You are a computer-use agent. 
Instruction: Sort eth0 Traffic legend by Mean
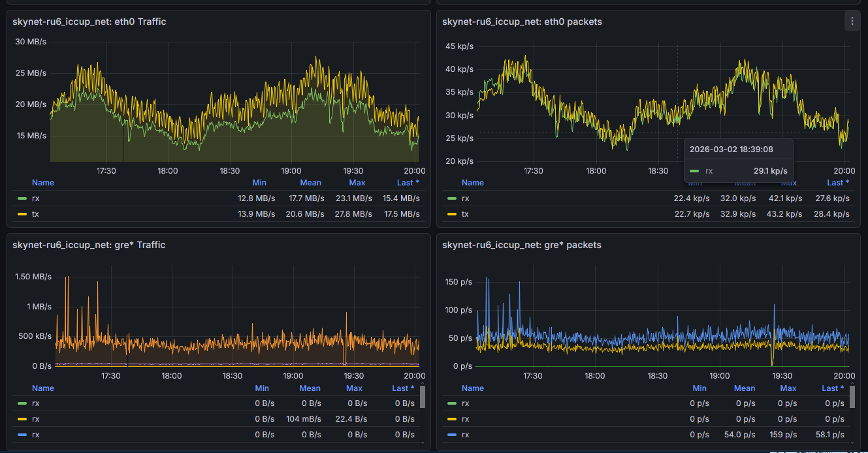310,183
